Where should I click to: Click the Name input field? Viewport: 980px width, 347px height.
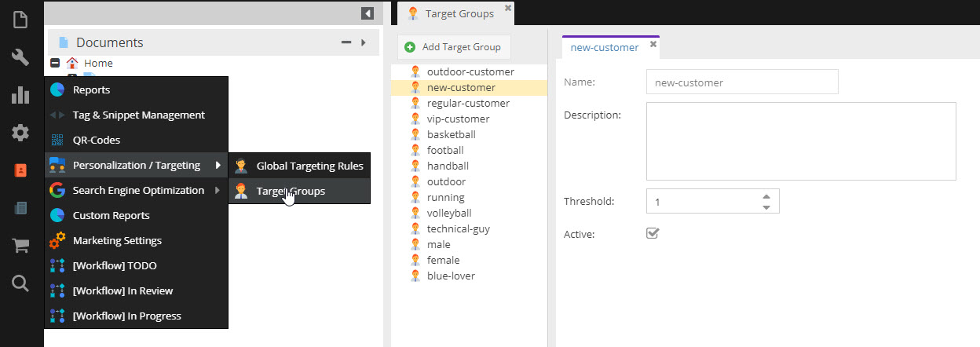(741, 82)
